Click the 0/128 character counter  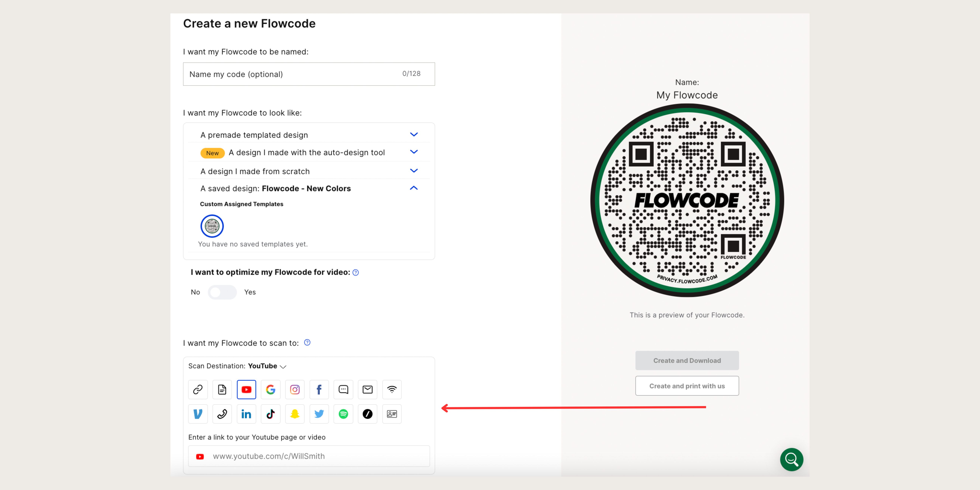pos(411,73)
